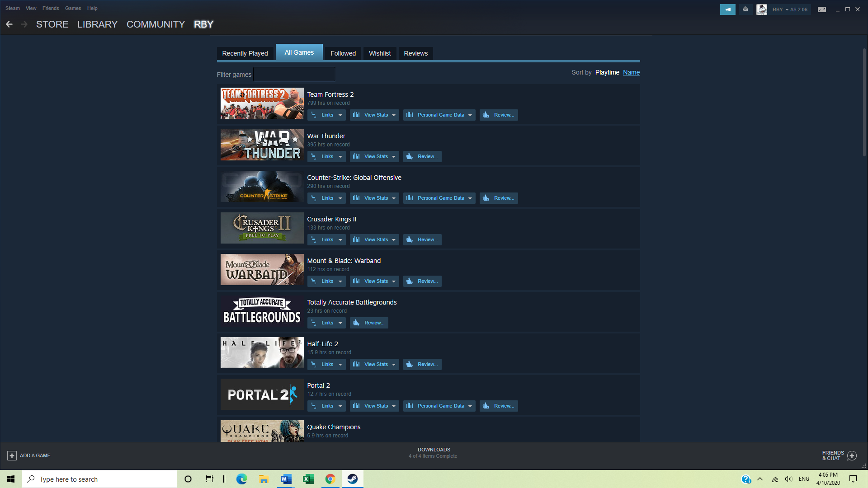Show hidden tray icons chevron
The image size is (868, 488).
(x=760, y=479)
